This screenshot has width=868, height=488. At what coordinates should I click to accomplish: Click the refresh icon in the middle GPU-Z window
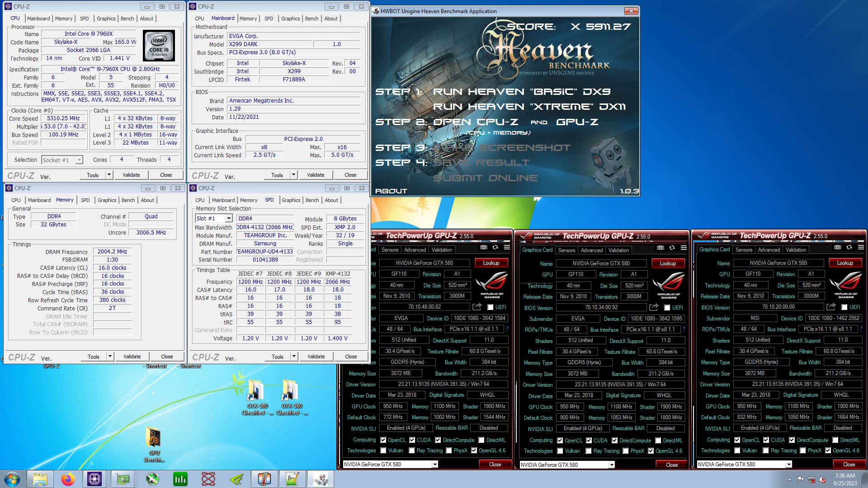[672, 248]
